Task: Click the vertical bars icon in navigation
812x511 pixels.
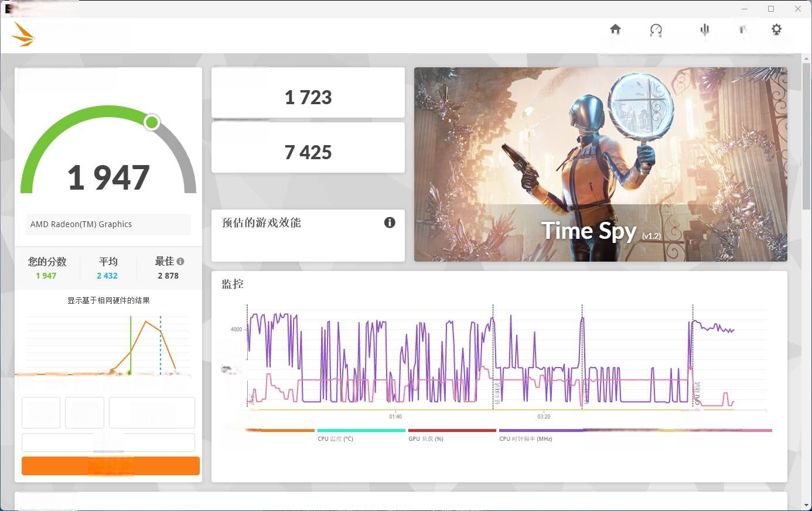Action: [705, 29]
